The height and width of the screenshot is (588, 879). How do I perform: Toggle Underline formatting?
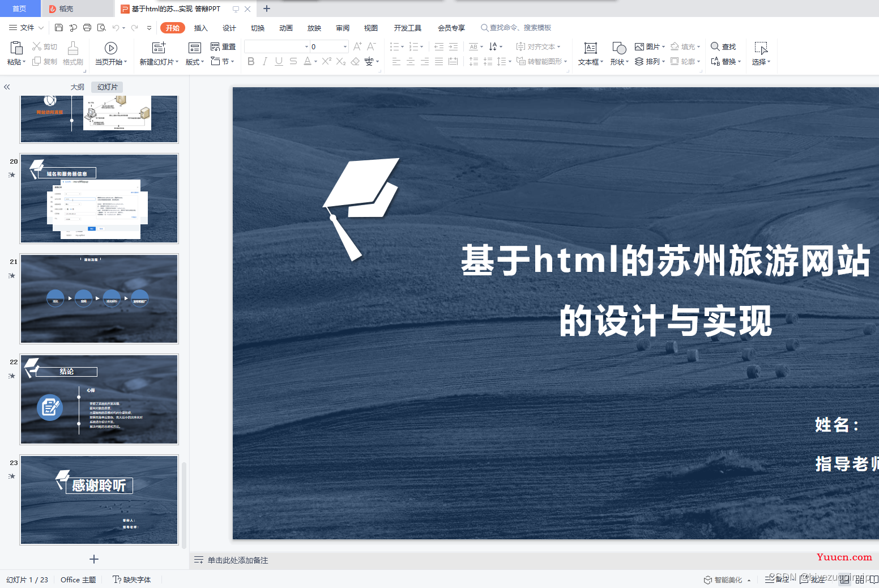tap(279, 61)
